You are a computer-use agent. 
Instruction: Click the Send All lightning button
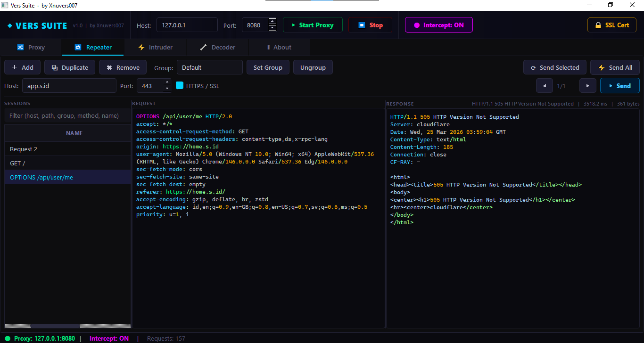coord(615,67)
